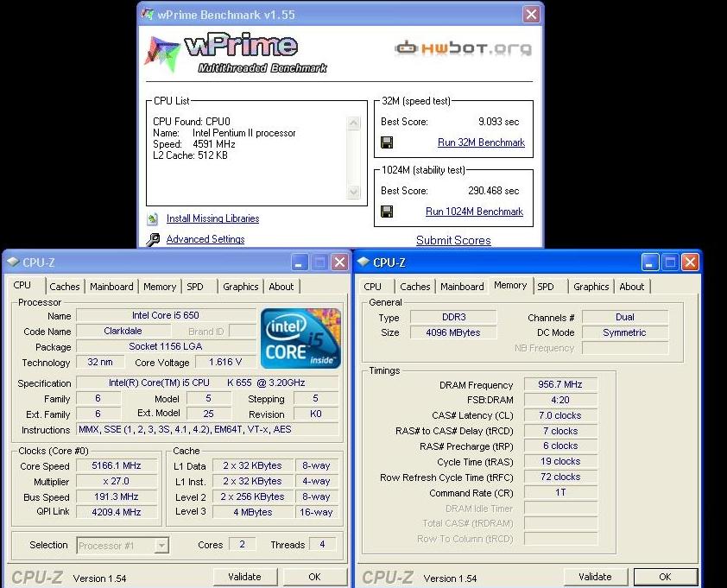The image size is (727, 588).
Task: Click the Install Missing Libraries icon
Action: pyautogui.click(x=153, y=218)
